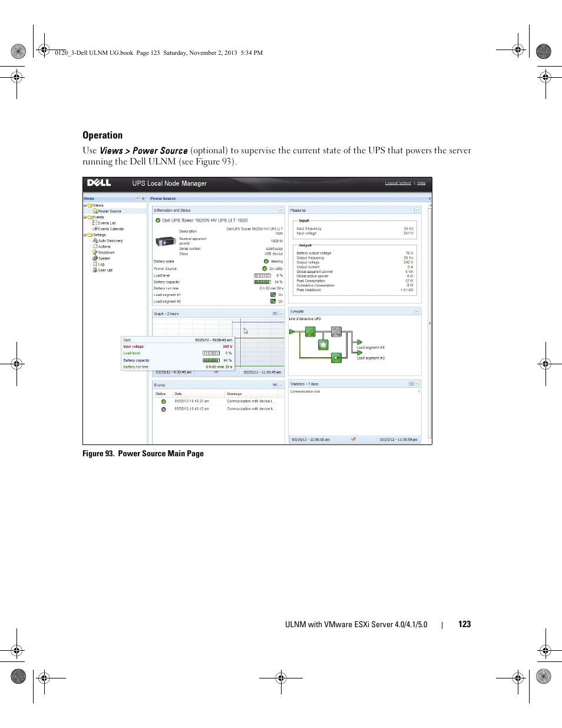Click the Statistics panel print or export button

411,384
